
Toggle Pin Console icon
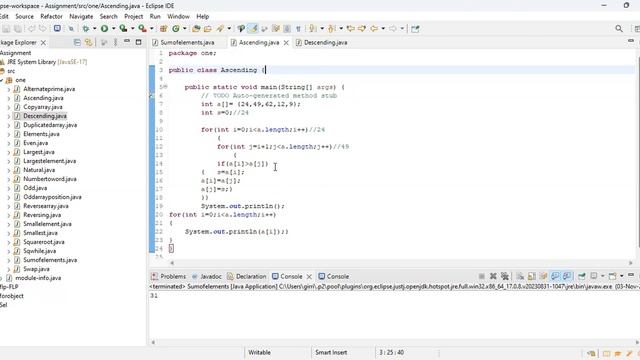coord(582,276)
